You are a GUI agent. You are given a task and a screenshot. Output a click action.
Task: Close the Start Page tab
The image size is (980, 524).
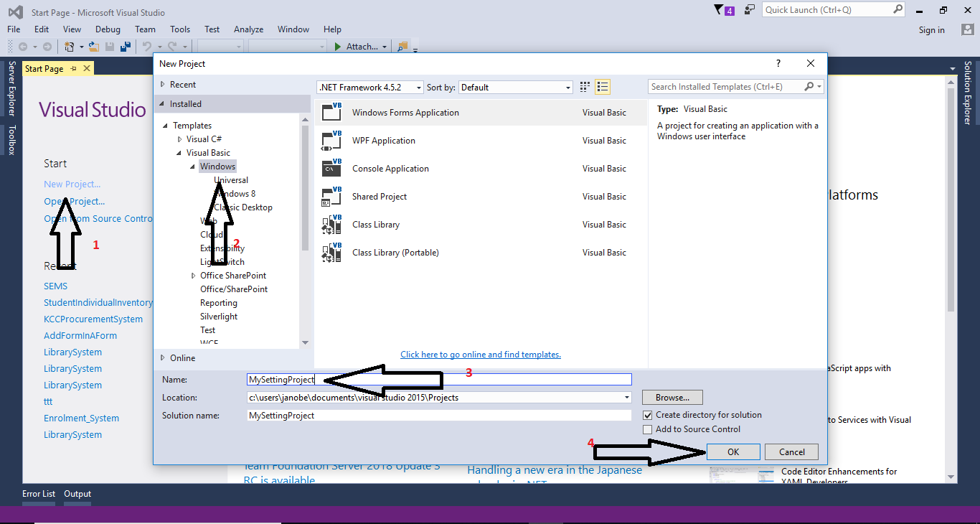point(87,68)
